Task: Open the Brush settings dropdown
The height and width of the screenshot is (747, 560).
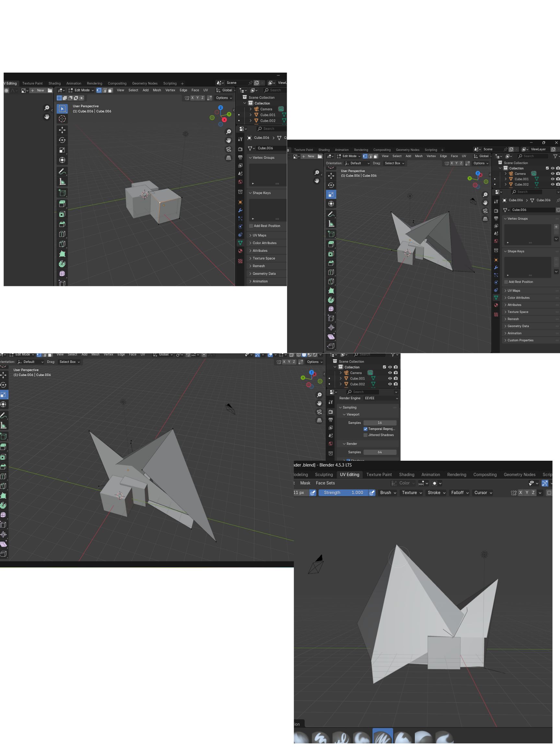Action: 388,493
